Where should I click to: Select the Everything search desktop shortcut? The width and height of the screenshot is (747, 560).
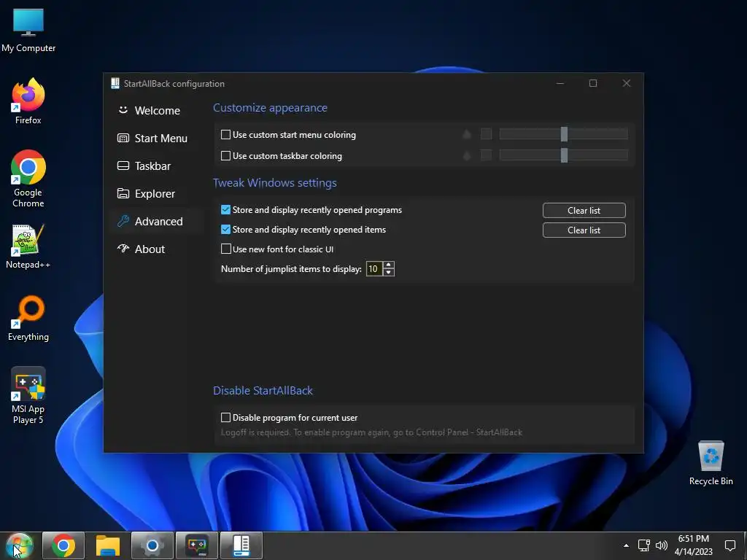point(28,319)
